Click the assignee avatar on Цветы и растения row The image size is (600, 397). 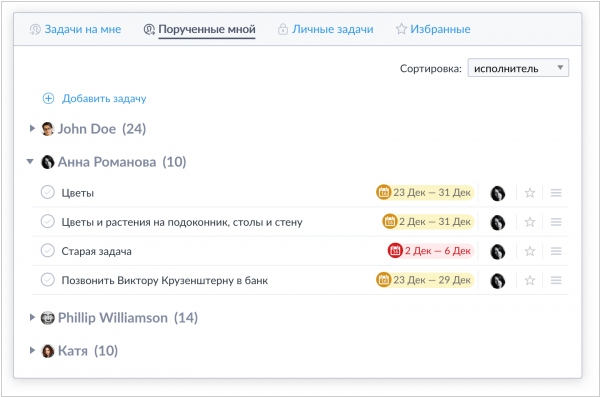click(497, 222)
